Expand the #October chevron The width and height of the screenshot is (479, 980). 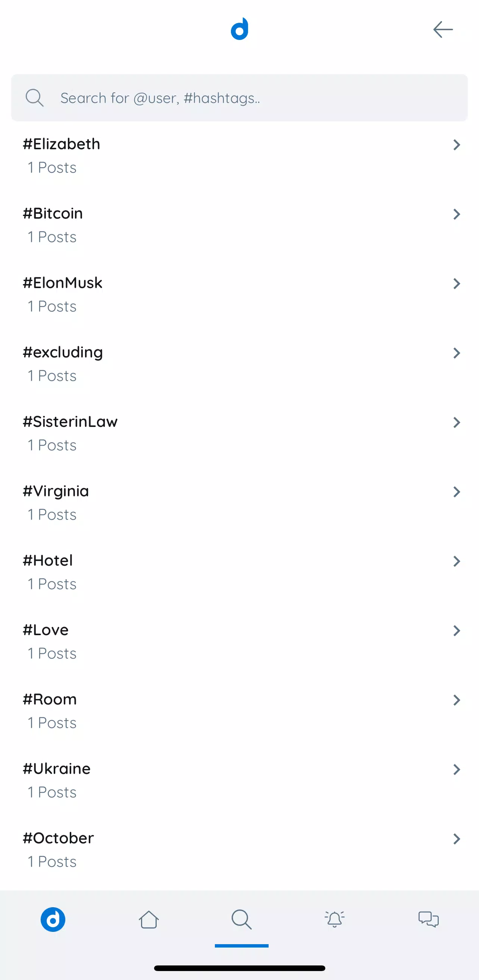click(x=457, y=839)
